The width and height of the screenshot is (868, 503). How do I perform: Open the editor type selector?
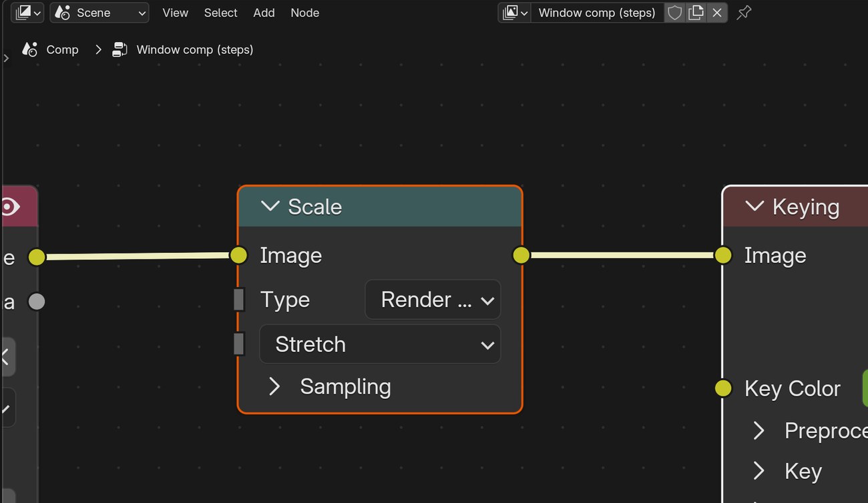tap(27, 13)
